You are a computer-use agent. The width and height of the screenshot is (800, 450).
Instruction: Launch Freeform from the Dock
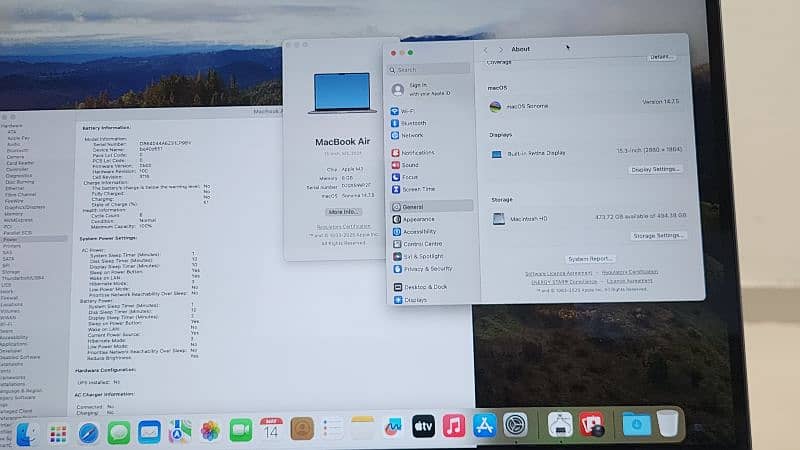393,427
